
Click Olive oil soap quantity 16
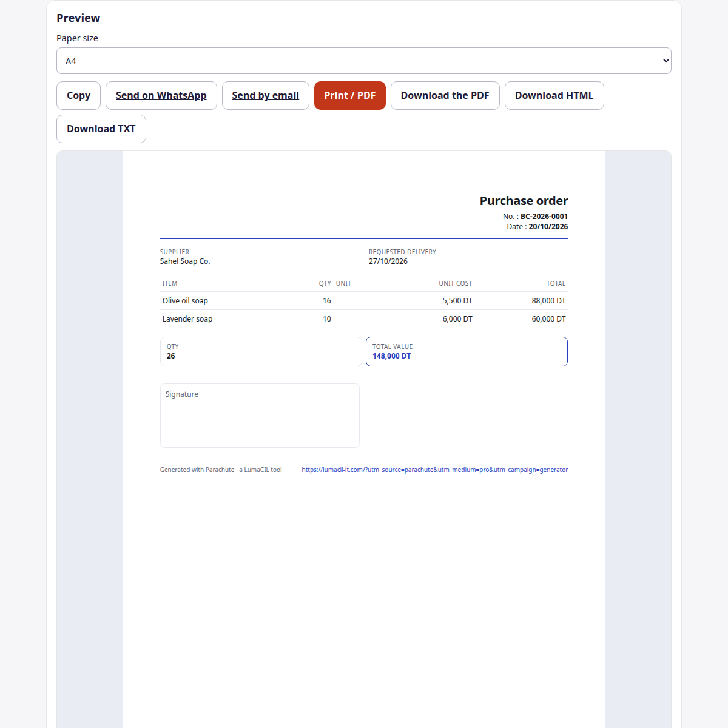point(327,301)
